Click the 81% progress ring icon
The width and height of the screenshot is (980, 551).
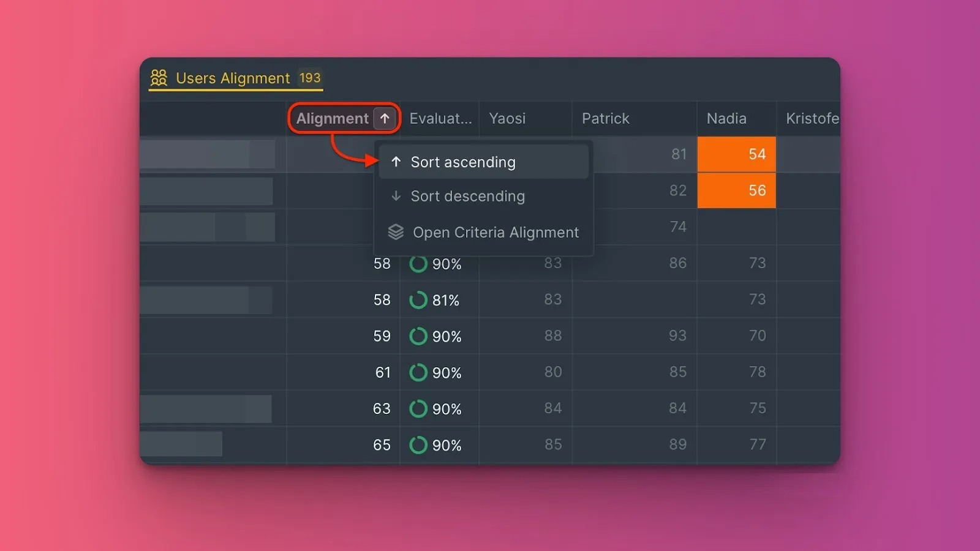point(418,300)
